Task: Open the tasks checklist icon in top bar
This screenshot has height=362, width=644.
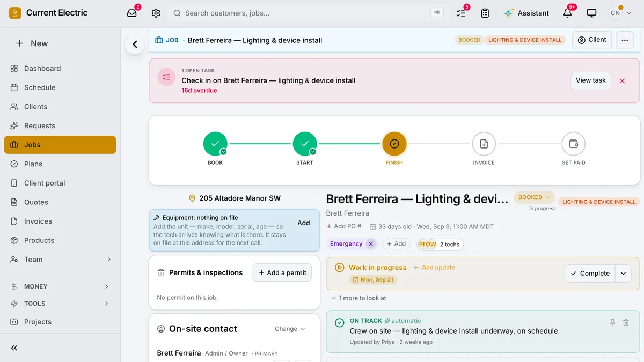Action: coord(461,13)
